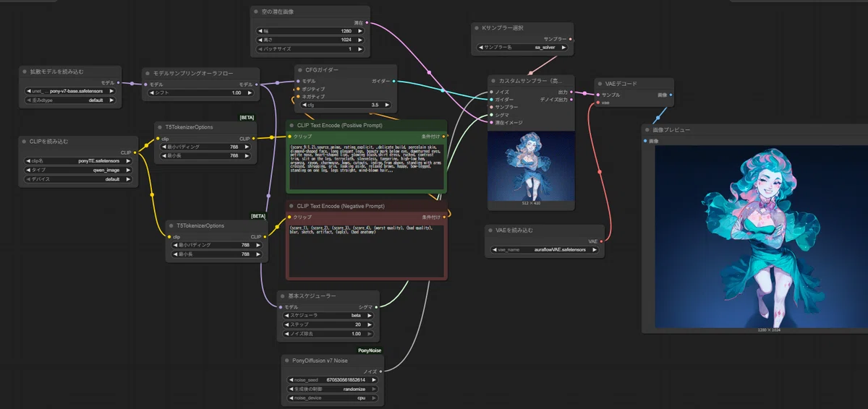
Task: Click inside the Positive Prompt text area
Action: 367,166
